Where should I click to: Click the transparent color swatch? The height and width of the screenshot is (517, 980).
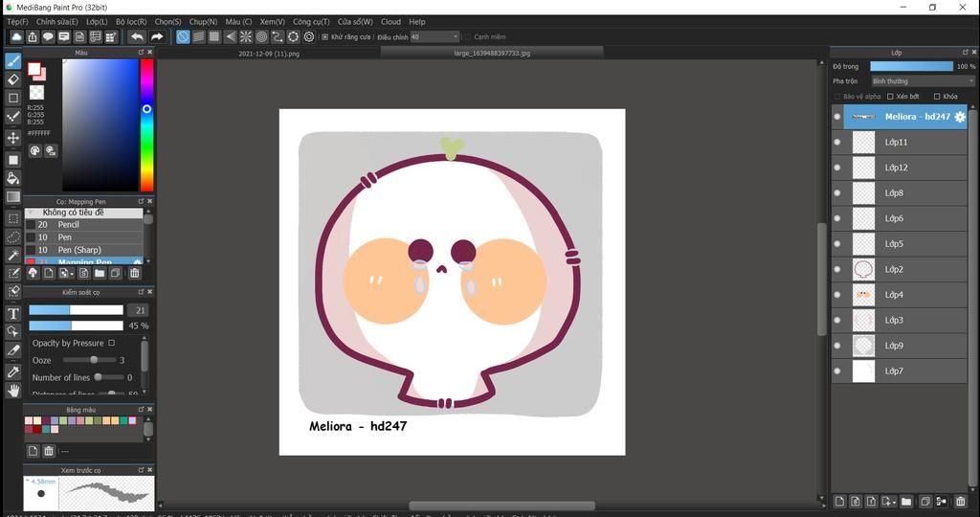pyautogui.click(x=37, y=93)
